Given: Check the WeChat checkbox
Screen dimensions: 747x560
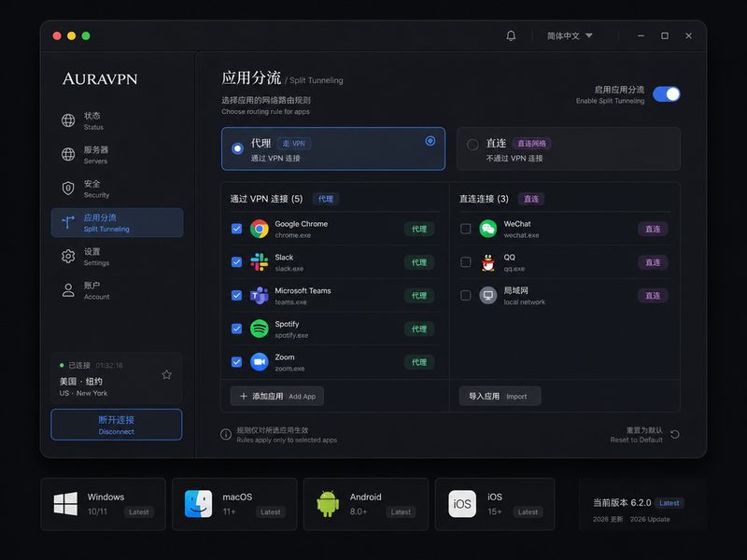Looking at the screenshot, I should [466, 229].
